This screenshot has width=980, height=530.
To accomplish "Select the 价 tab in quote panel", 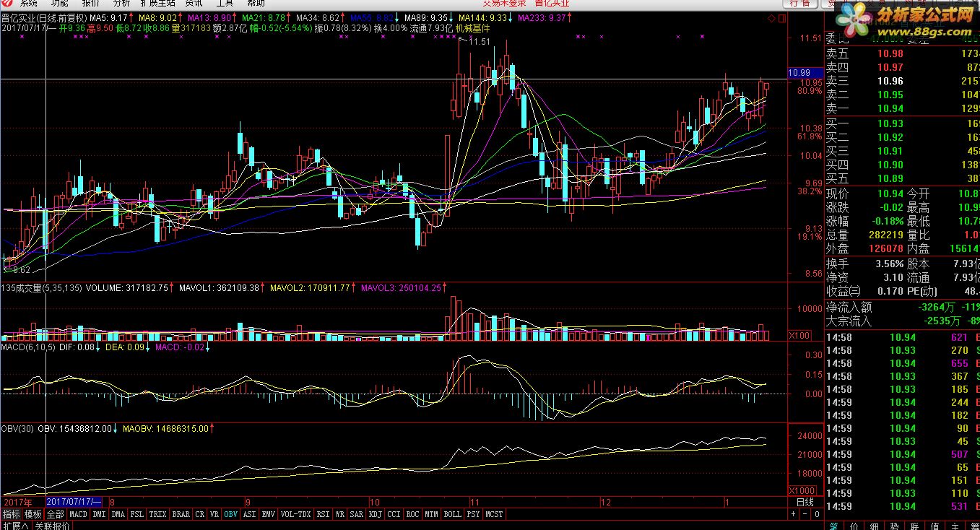I will click(x=854, y=526).
